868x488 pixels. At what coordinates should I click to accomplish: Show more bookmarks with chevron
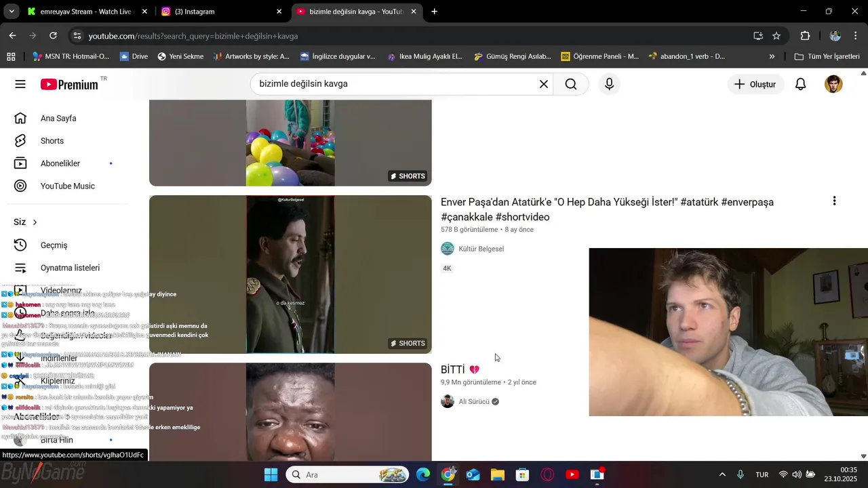tap(772, 56)
